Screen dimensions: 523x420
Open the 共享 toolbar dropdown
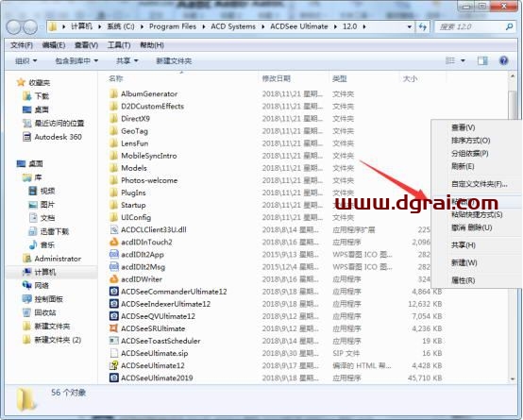127,60
